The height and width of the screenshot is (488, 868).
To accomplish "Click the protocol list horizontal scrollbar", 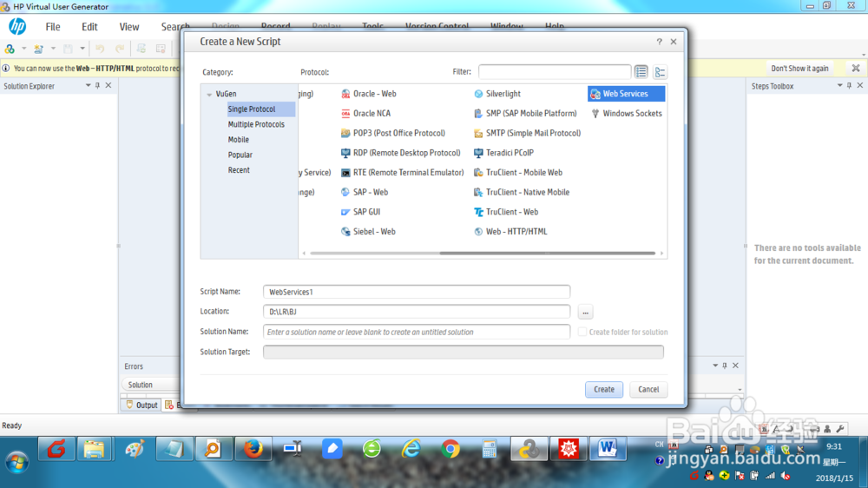I will 547,254.
